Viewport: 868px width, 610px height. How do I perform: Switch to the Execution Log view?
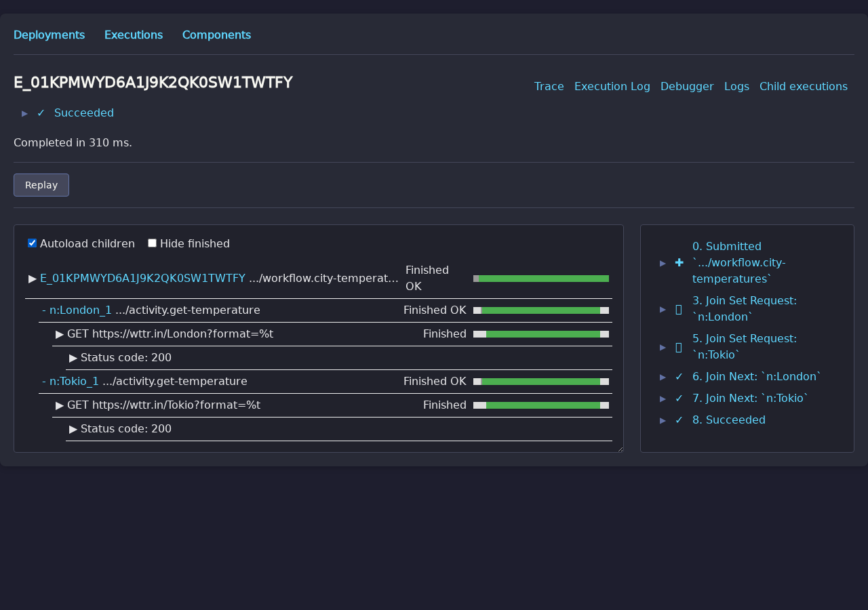[x=612, y=86]
